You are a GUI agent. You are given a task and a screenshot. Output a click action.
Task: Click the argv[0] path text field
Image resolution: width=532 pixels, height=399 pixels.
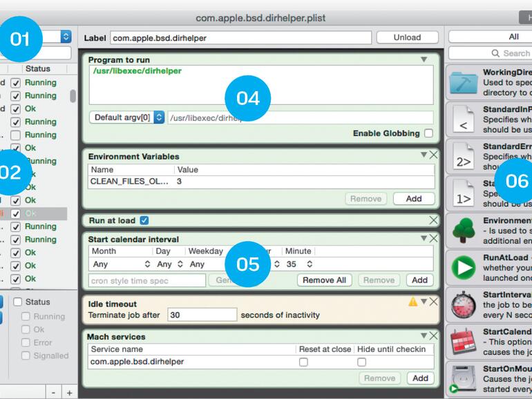click(x=301, y=117)
